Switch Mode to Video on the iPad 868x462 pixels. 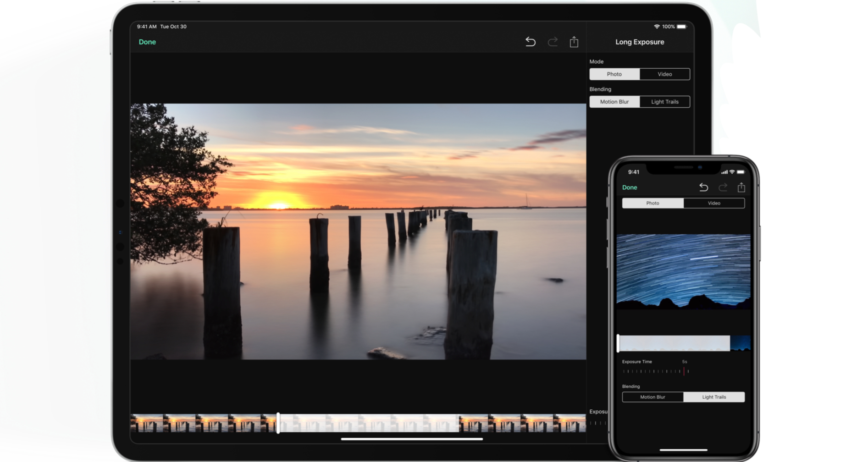[x=664, y=74]
